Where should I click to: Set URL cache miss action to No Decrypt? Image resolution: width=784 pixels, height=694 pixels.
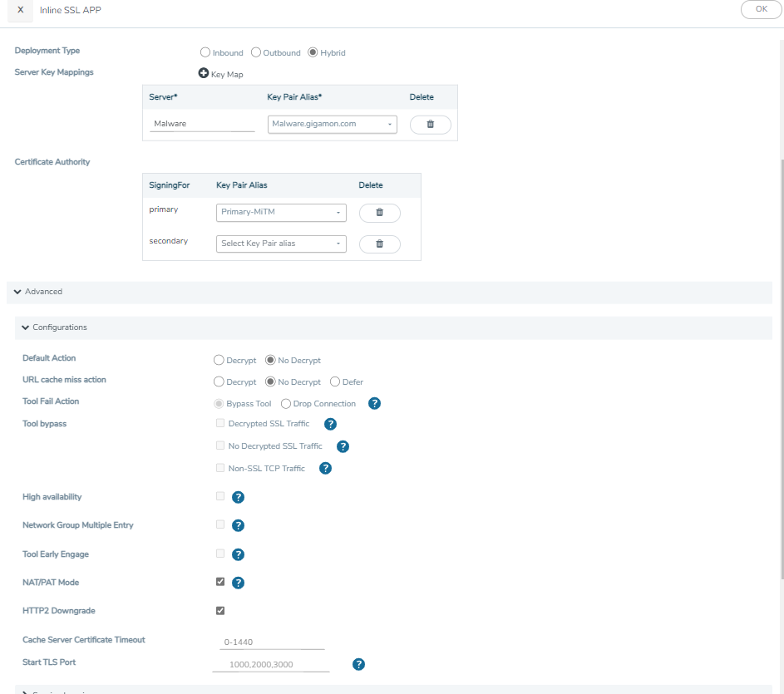click(270, 381)
